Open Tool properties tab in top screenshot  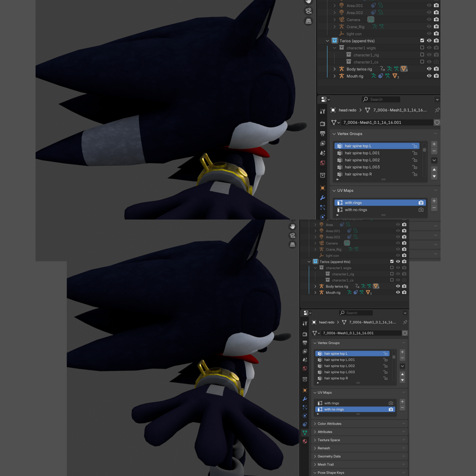[x=323, y=111]
